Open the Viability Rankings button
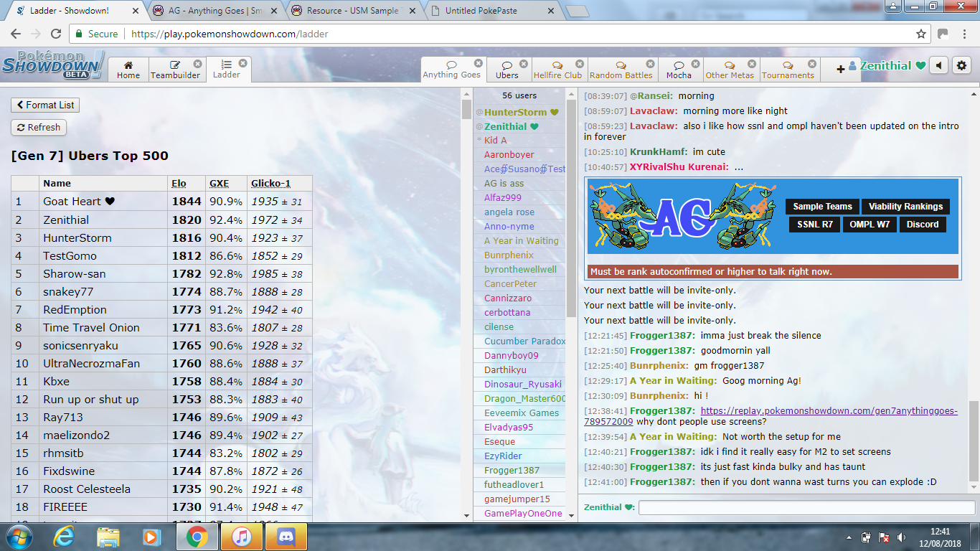 905,207
